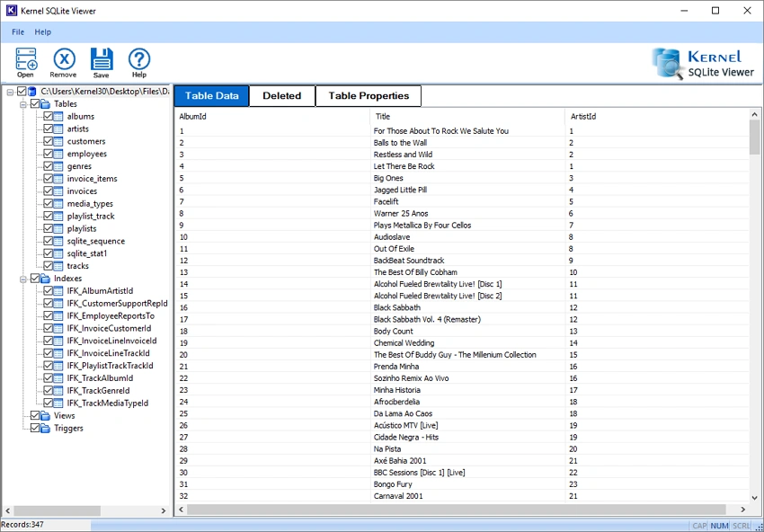
Task: Toggle the sqlite_stat1 checkbox
Action: coord(48,253)
